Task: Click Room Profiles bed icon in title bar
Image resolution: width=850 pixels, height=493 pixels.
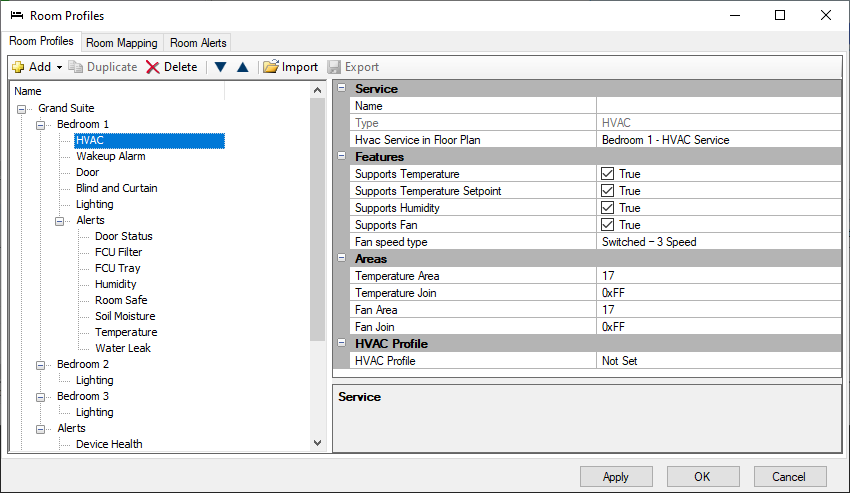Action: pos(15,15)
